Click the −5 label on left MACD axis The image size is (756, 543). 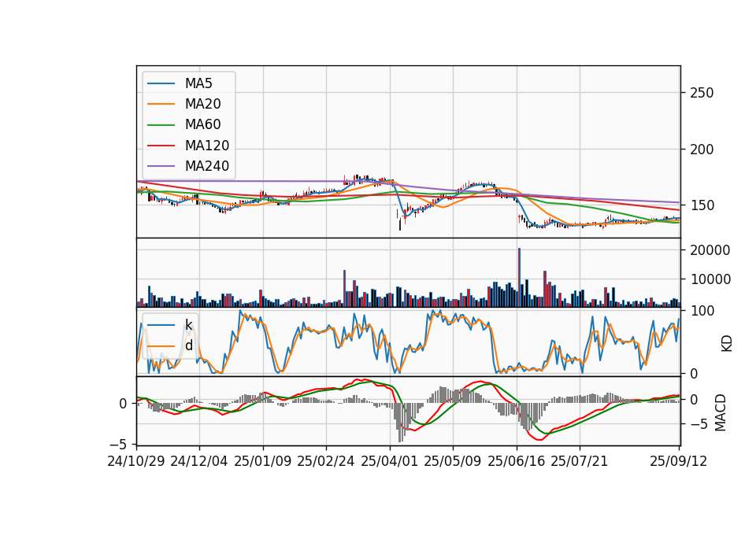120,444
